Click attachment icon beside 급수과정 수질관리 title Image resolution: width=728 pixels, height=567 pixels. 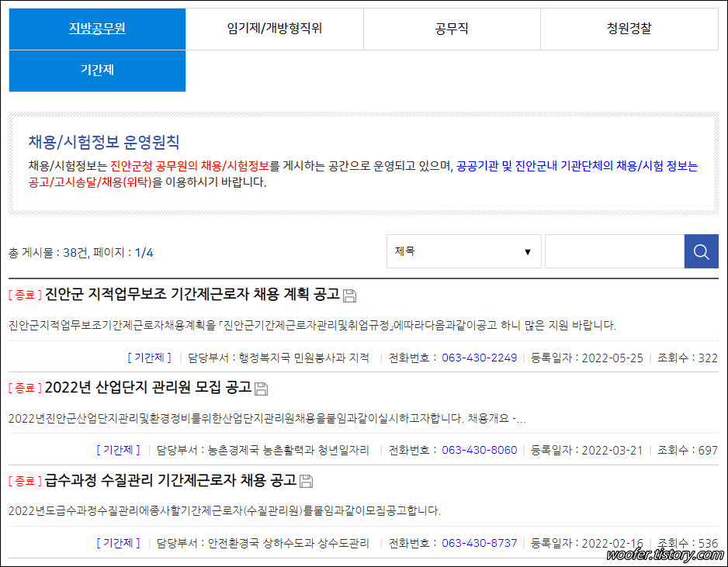306,481
